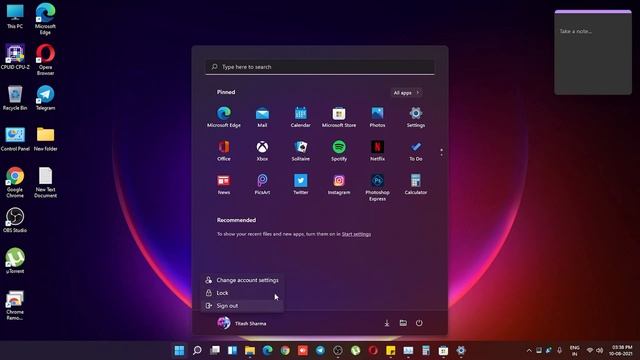Launch PicsArt from pinned apps
This screenshot has height=360, width=640.
pos(262,184)
